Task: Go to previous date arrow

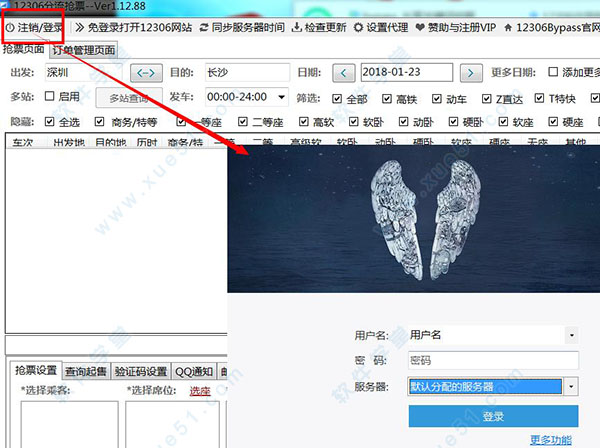Action: click(344, 73)
